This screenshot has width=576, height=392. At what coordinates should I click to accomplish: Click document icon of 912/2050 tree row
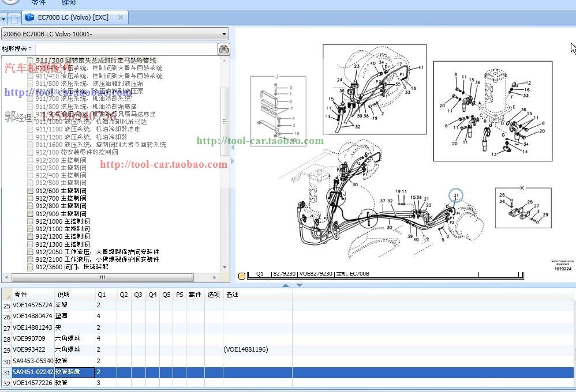30,252
